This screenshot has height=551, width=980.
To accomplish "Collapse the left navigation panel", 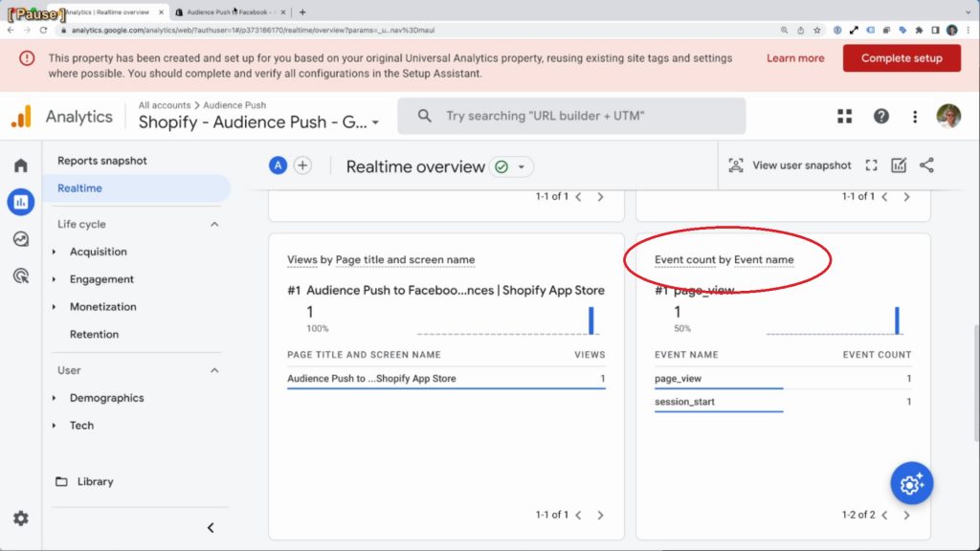I will pyautogui.click(x=211, y=528).
